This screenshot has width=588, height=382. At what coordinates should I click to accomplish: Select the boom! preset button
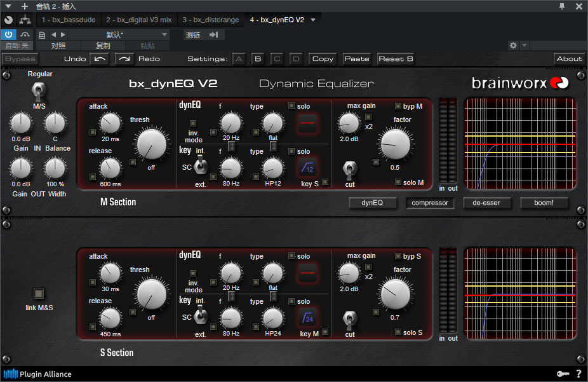tap(544, 203)
